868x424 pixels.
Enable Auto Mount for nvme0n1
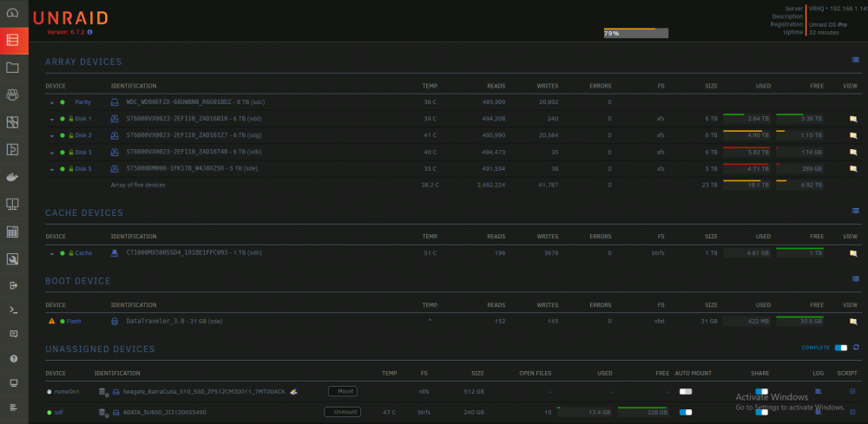pyautogui.click(x=686, y=391)
